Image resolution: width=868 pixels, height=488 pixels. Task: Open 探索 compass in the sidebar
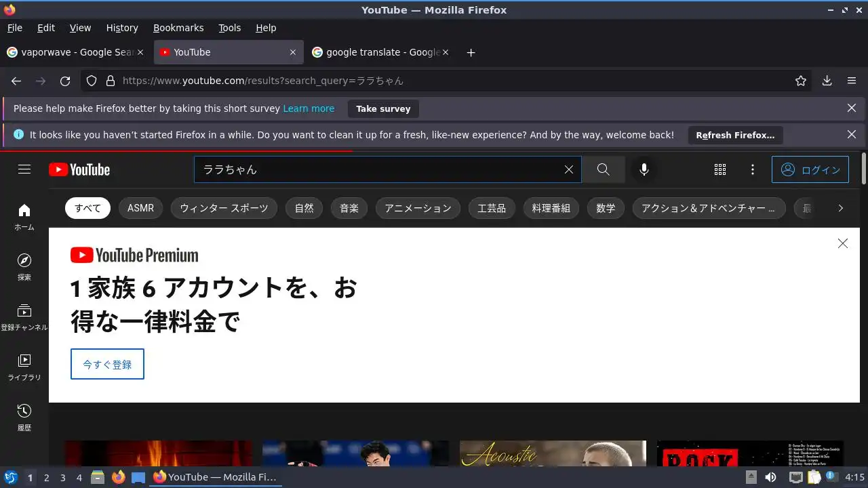tap(24, 267)
